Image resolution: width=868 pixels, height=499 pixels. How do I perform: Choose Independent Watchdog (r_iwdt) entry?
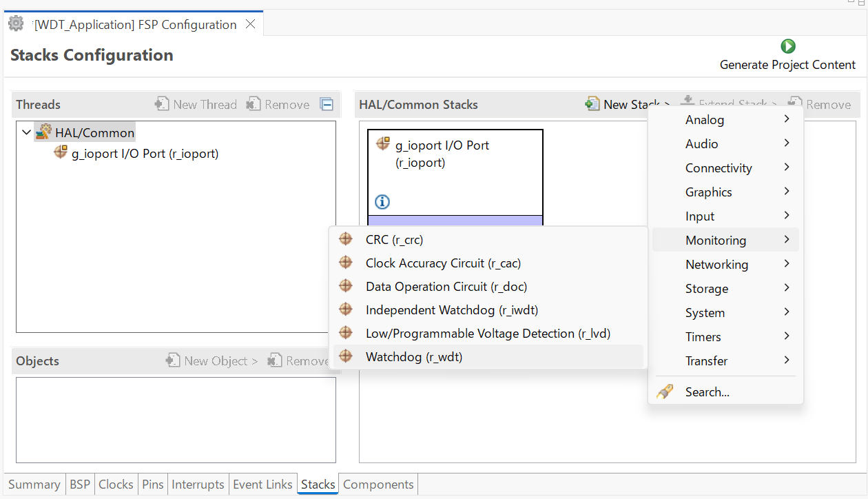(488, 310)
